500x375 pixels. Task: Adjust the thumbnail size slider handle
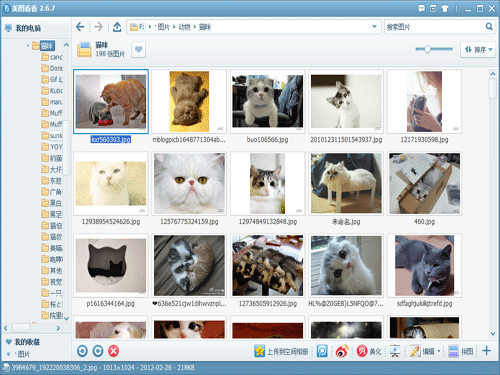(x=427, y=49)
